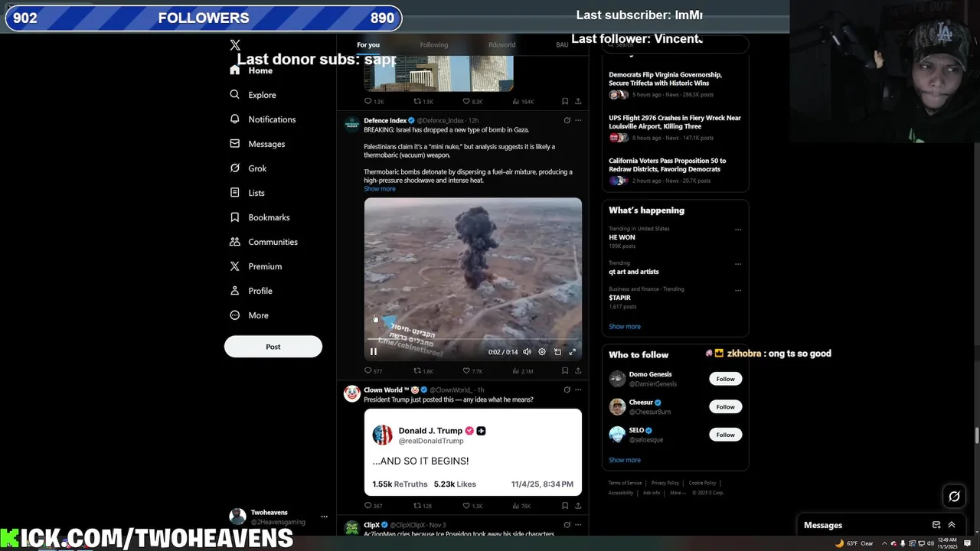Open more options on Defence Index post
Viewport: 980px width, 551px height.
pos(578,120)
